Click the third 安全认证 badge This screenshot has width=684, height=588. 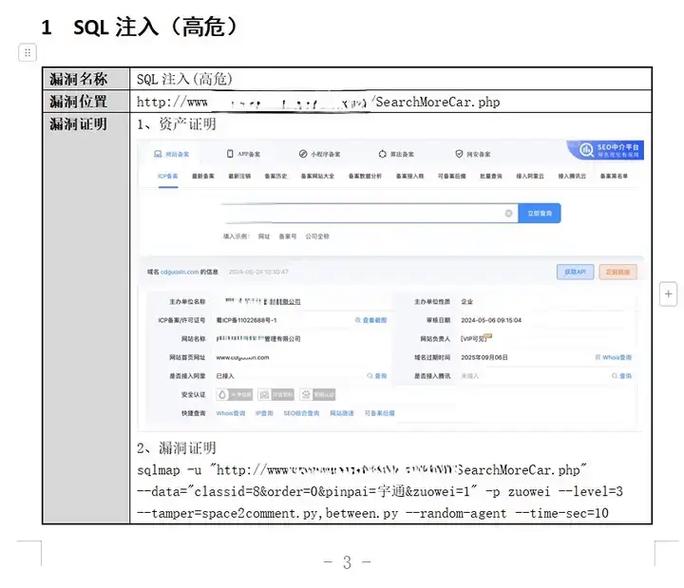[x=317, y=395]
